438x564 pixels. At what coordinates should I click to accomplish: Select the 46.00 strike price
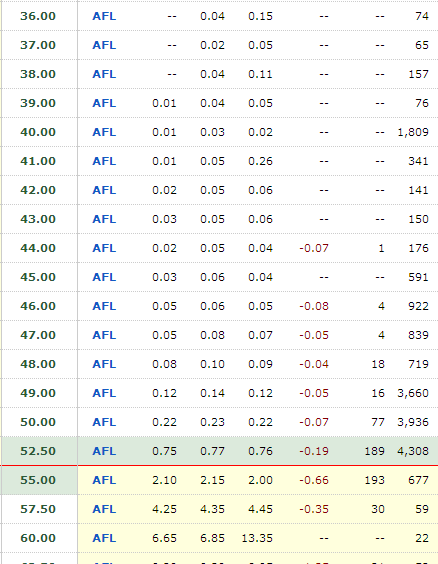[38, 306]
